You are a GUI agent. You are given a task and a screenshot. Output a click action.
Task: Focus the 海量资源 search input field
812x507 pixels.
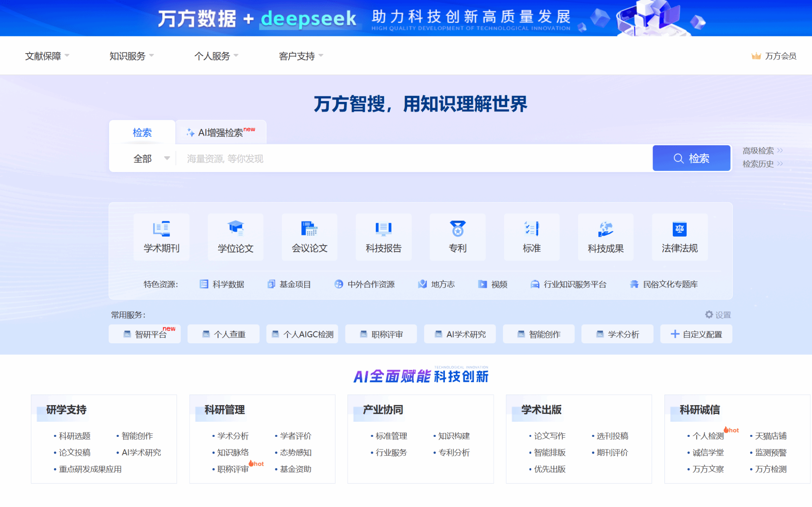412,159
